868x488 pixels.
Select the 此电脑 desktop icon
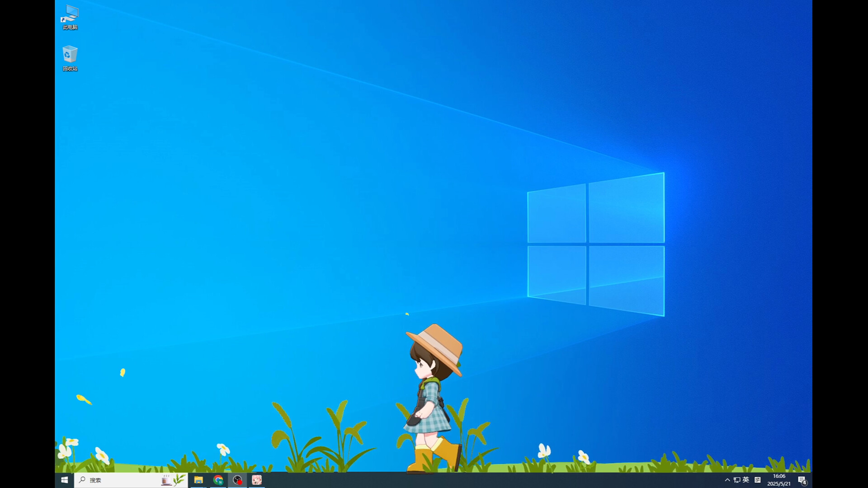click(70, 17)
